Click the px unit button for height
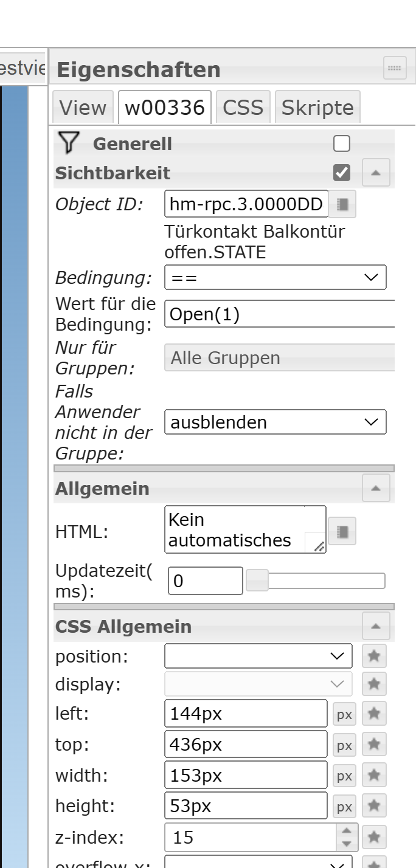This screenshot has height=868, width=416. tap(344, 807)
